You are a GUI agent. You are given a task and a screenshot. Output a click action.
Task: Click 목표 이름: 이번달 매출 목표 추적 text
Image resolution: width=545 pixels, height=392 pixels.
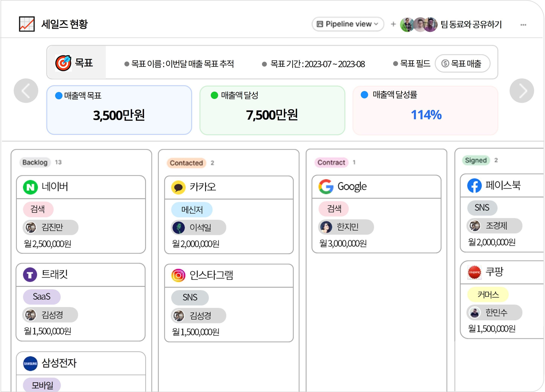click(x=183, y=64)
